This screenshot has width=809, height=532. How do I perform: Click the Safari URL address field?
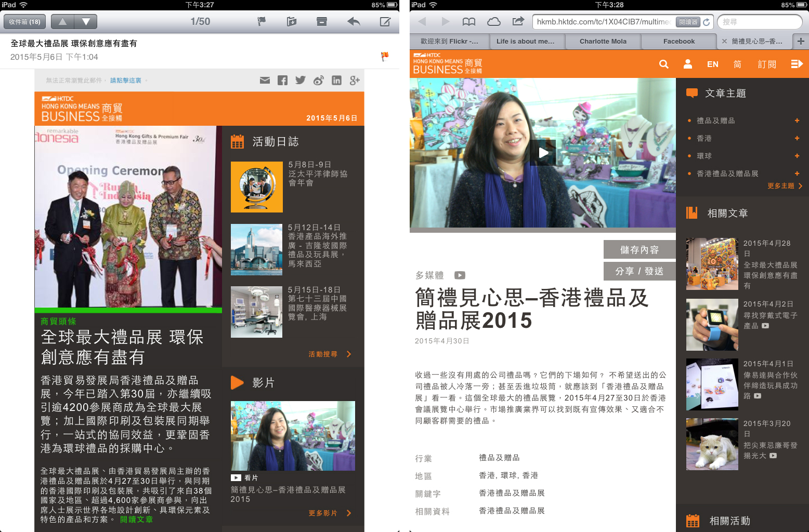pyautogui.click(x=603, y=22)
